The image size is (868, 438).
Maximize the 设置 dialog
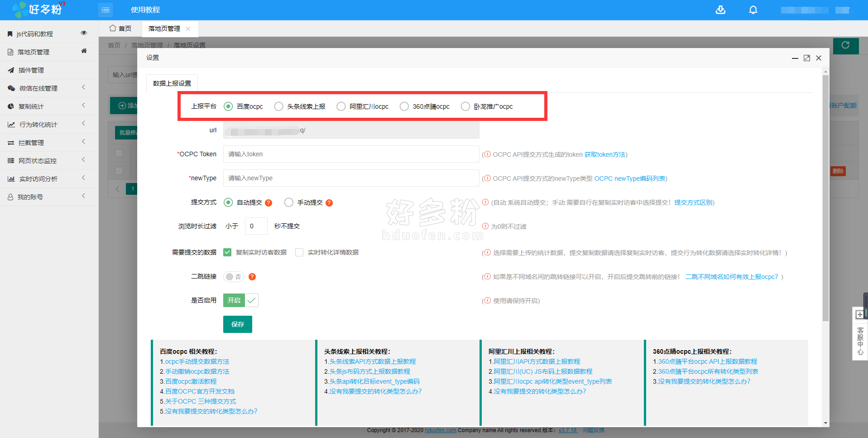click(807, 58)
